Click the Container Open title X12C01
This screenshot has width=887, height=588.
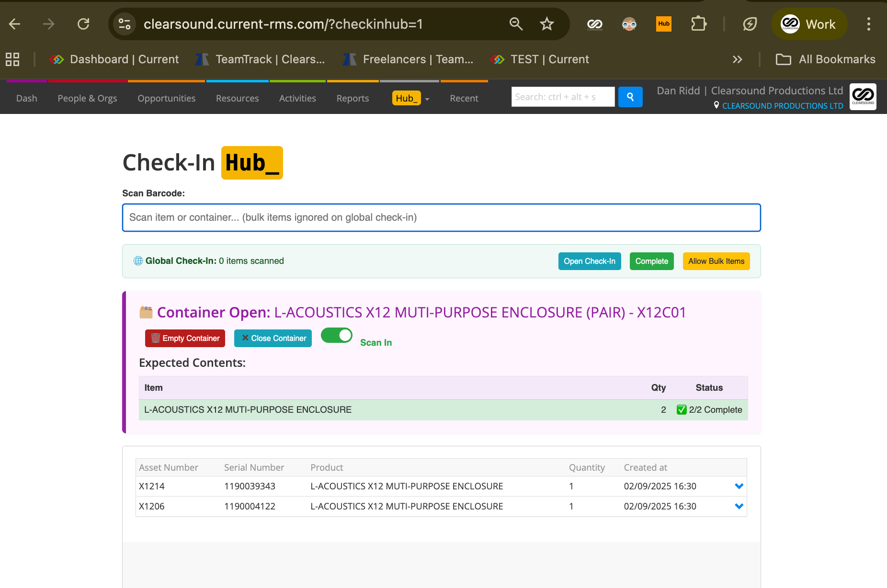[421, 312]
